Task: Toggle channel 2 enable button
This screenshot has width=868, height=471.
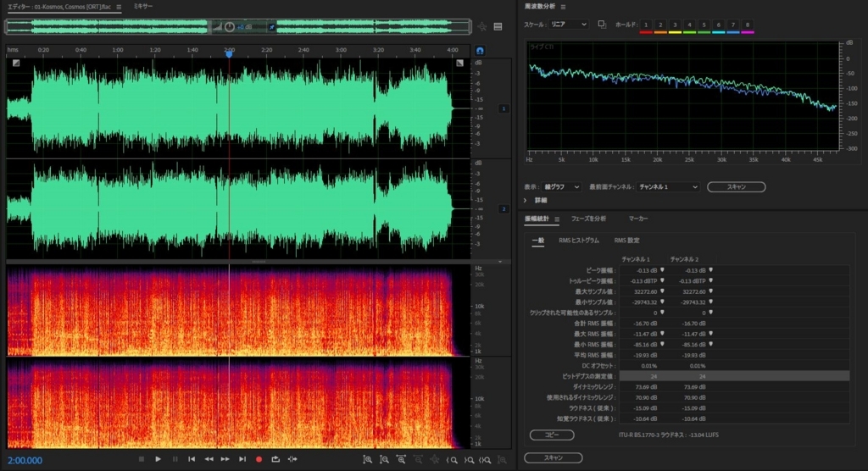Action: point(504,208)
